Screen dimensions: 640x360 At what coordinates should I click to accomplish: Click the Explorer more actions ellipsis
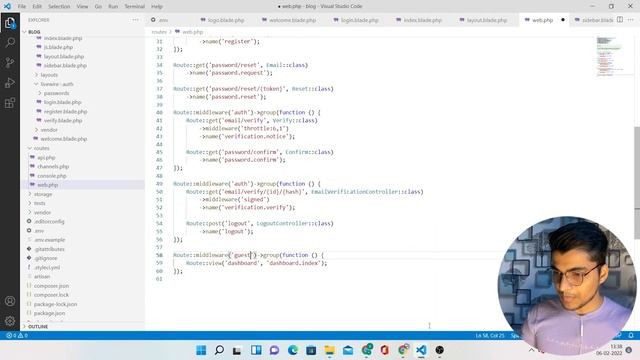pos(135,20)
